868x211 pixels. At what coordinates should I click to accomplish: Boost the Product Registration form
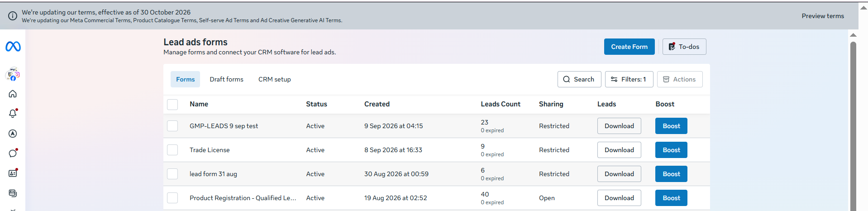671,198
